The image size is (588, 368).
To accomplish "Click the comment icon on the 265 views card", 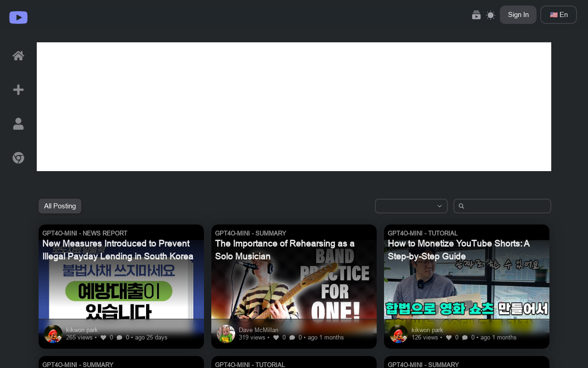I will pos(119,338).
